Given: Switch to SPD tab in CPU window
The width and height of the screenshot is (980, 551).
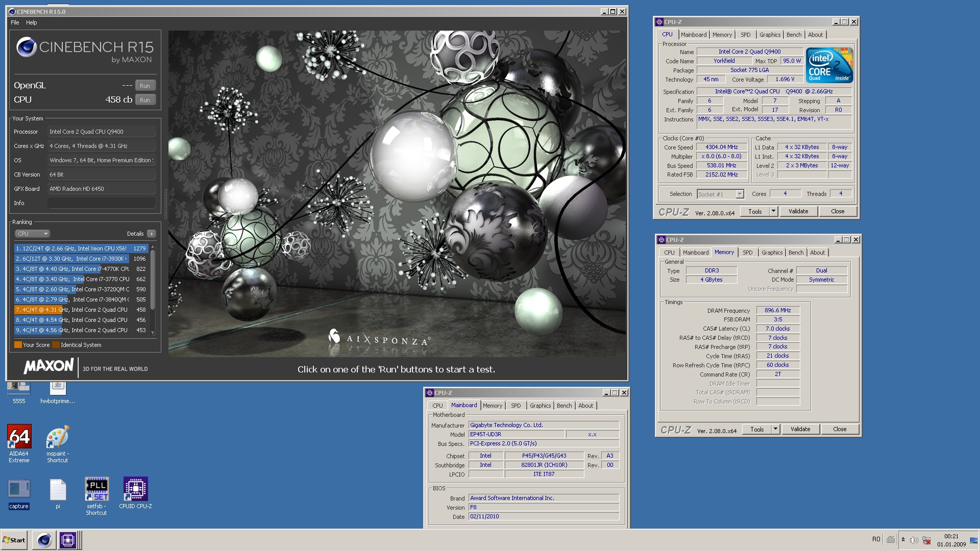Looking at the screenshot, I should 746,35.
